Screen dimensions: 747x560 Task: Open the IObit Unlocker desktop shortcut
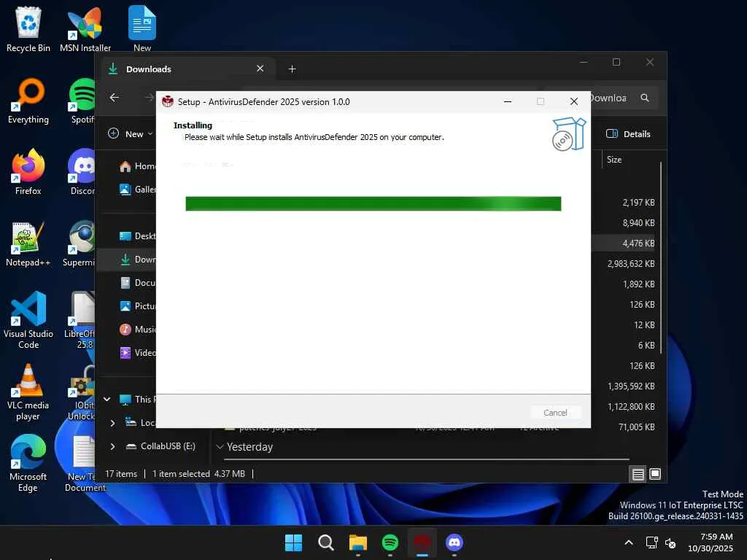click(x=82, y=392)
